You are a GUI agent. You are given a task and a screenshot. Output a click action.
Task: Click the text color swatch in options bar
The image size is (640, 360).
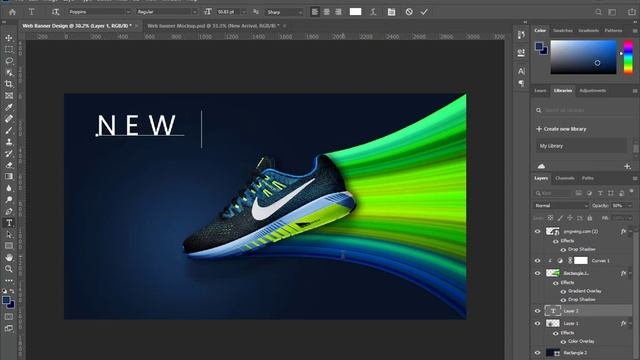[x=356, y=12]
